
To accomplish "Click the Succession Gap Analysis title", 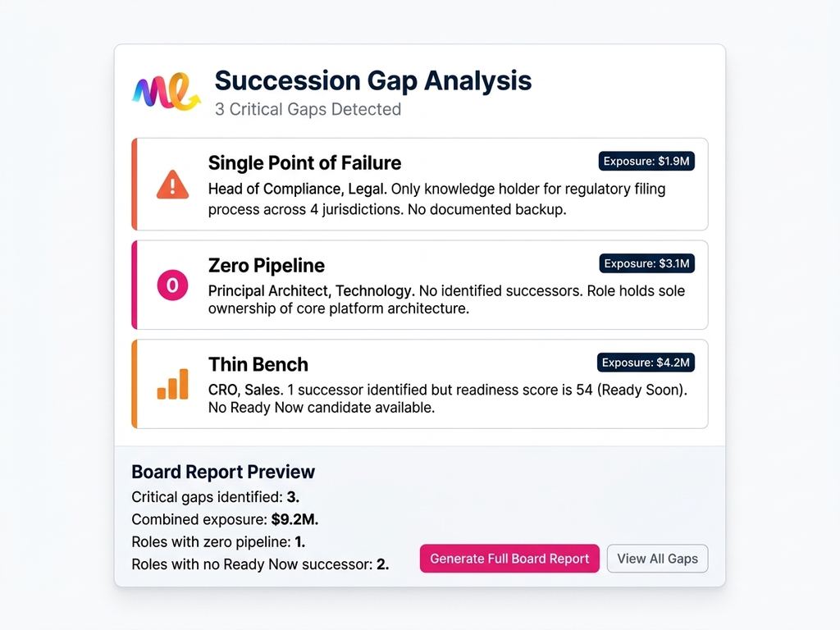I will click(x=373, y=80).
